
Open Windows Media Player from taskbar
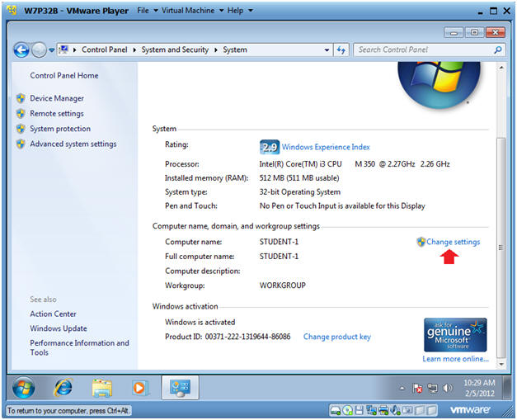(140, 388)
